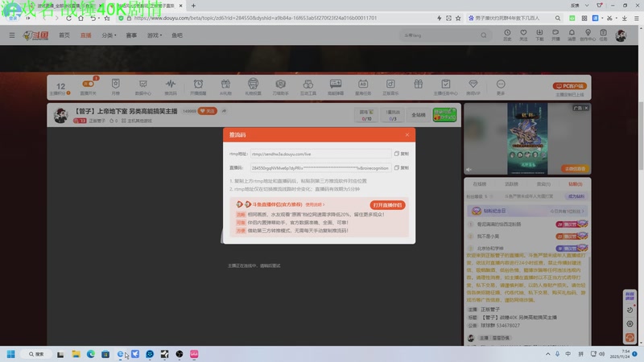Open 正版音乐 in the toolbar
Image resolution: width=644 pixels, height=362 pixels.
390,87
